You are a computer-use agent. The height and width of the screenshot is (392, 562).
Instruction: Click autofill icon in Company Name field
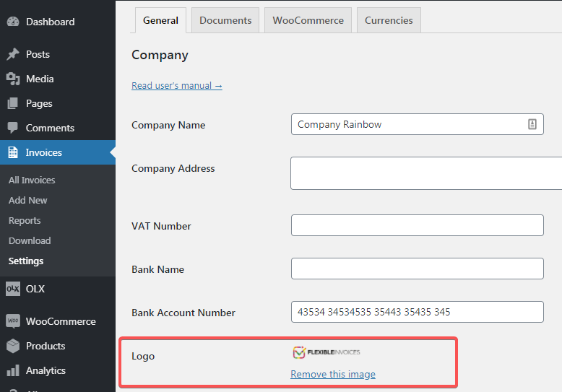pos(532,124)
